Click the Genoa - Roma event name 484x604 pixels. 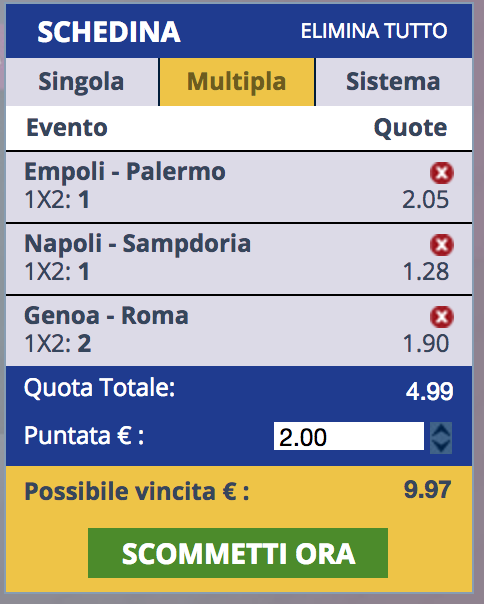click(x=106, y=315)
